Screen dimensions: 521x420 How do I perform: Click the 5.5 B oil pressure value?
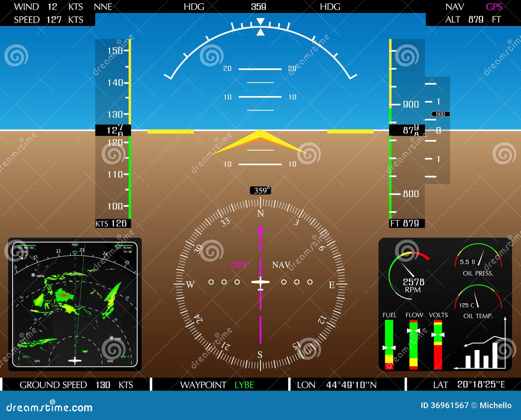pos(467,262)
